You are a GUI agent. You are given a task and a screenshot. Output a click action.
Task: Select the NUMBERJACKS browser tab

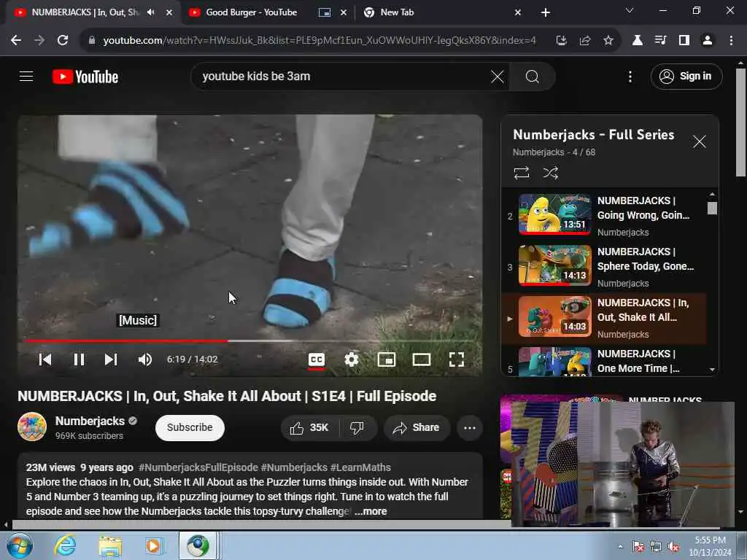[86, 12]
